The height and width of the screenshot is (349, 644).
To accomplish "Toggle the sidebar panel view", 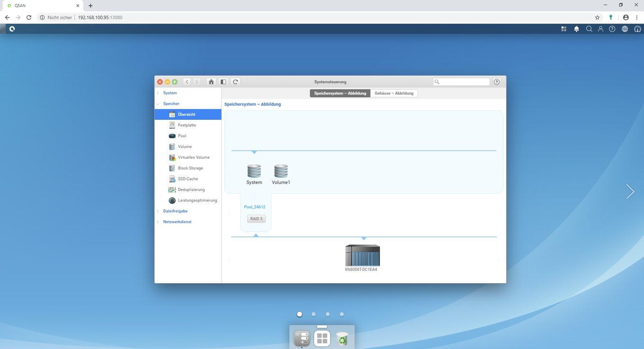I will (x=223, y=82).
